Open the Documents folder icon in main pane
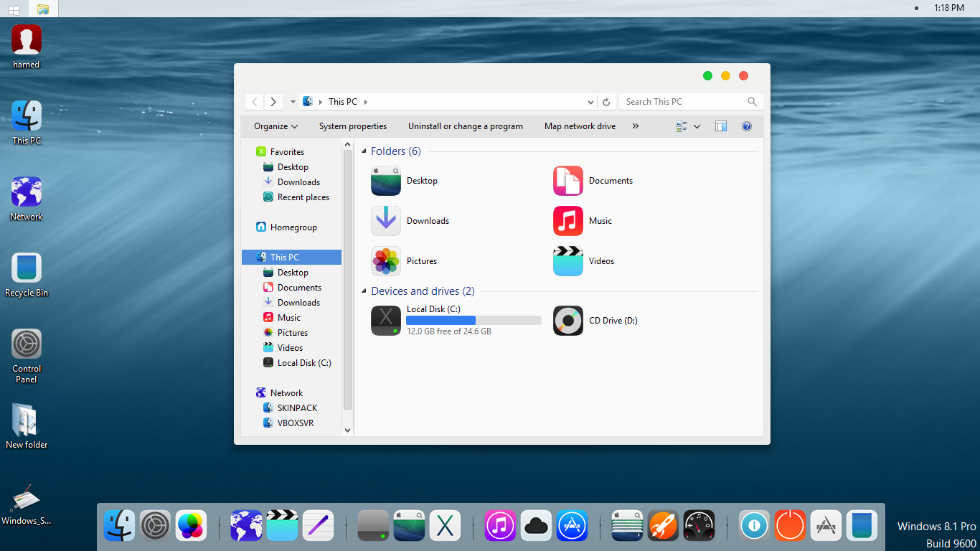The height and width of the screenshot is (551, 980). [x=567, y=181]
